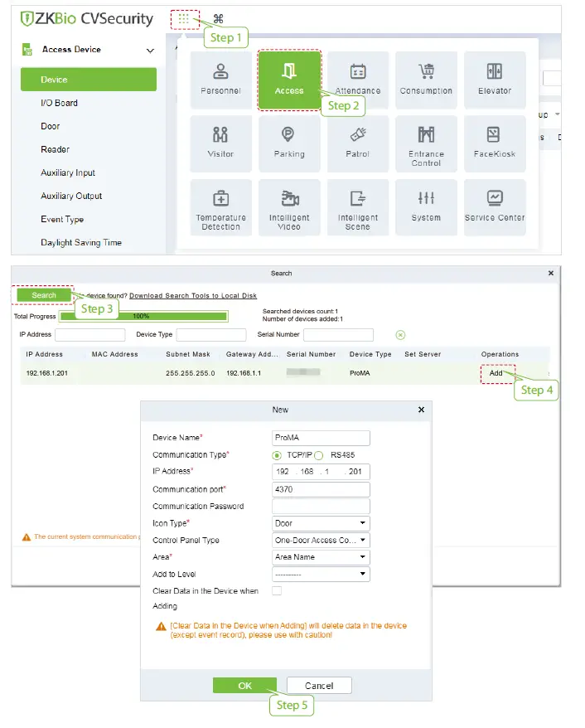Open the System module tile
Viewport: 585px width, 728px height.
pyautogui.click(x=426, y=207)
